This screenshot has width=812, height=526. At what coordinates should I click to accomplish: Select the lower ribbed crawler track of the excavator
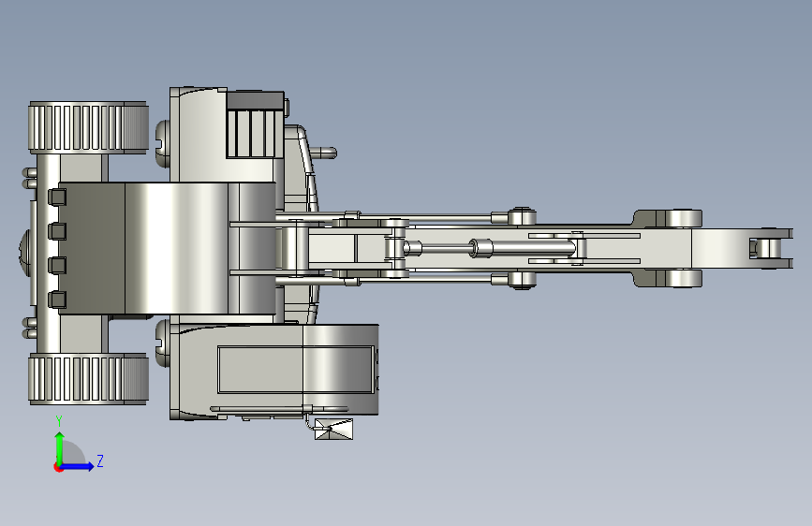pos(89,379)
